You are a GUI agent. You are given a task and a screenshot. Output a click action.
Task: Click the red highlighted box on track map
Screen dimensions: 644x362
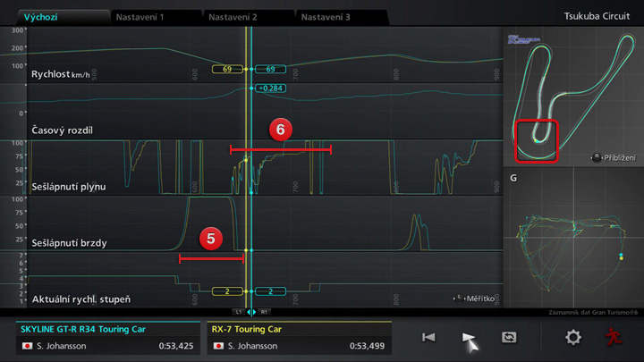pos(537,141)
